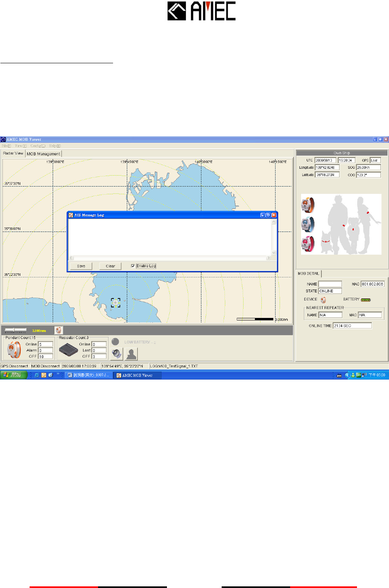
Task: Click the MOB Detail NAME field
Action: 330,284
